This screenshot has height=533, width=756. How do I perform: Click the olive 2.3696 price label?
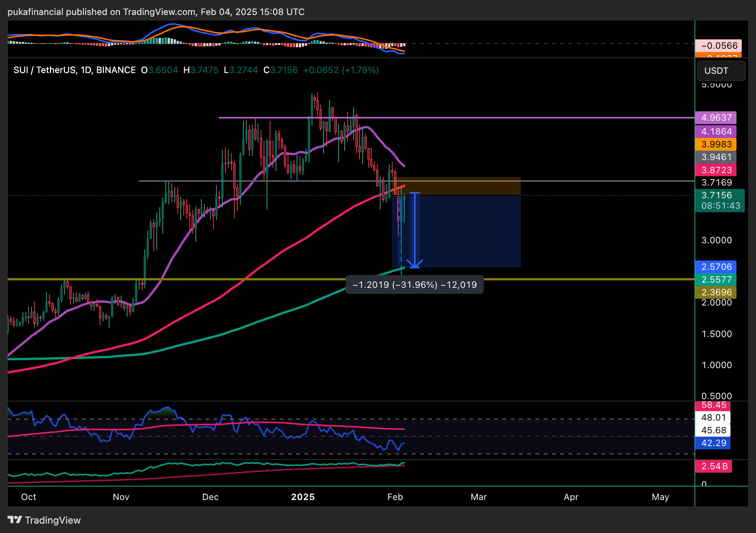(715, 292)
